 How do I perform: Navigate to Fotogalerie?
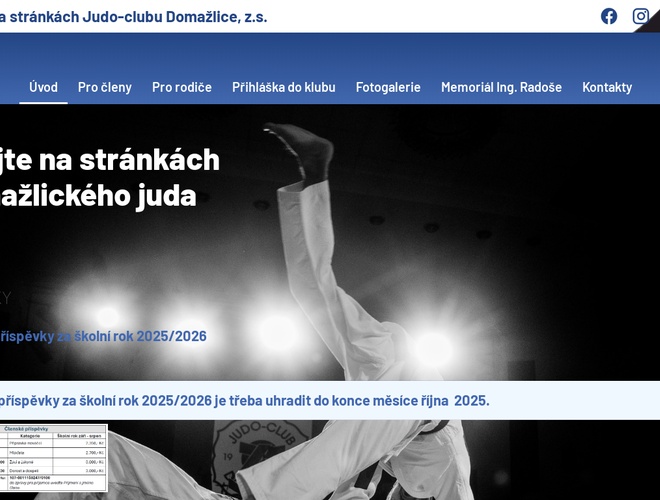coord(388,87)
